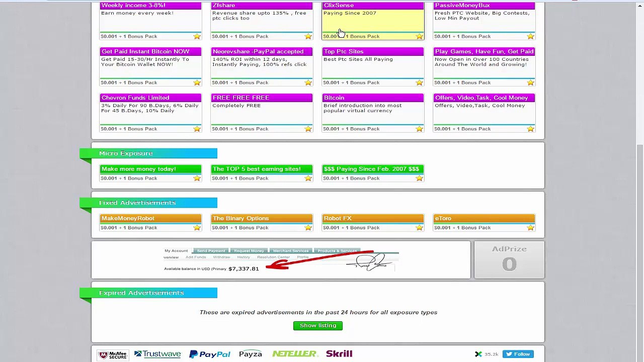
Task: Click the star on Get Paid Instant Bitcoin ad
Action: pyautogui.click(x=197, y=82)
